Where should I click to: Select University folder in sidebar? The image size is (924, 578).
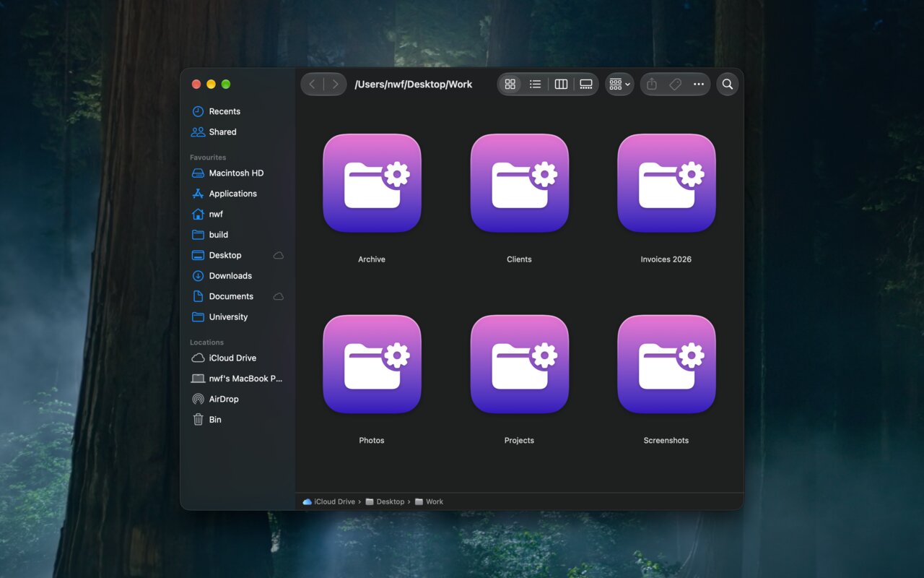point(237,317)
